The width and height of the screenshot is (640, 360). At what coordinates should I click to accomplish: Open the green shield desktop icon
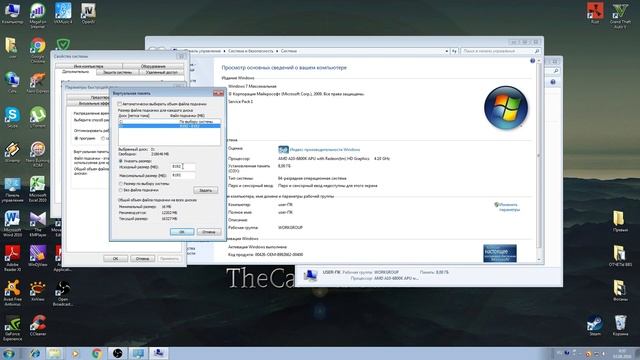63,44
